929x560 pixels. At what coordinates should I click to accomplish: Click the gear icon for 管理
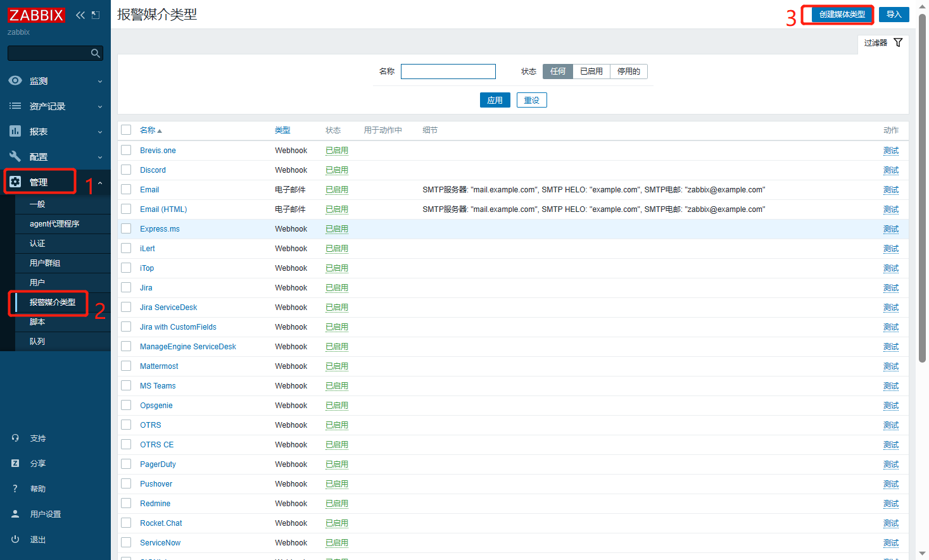tap(15, 182)
